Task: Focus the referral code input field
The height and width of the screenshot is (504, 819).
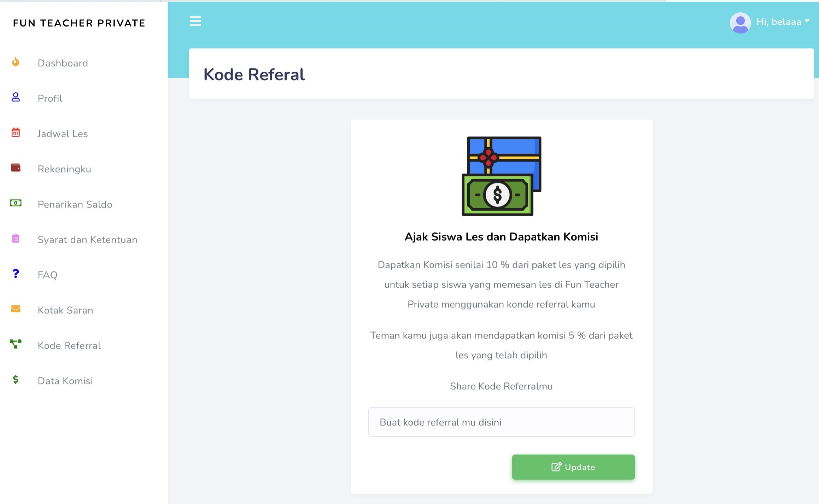Action: (x=501, y=422)
